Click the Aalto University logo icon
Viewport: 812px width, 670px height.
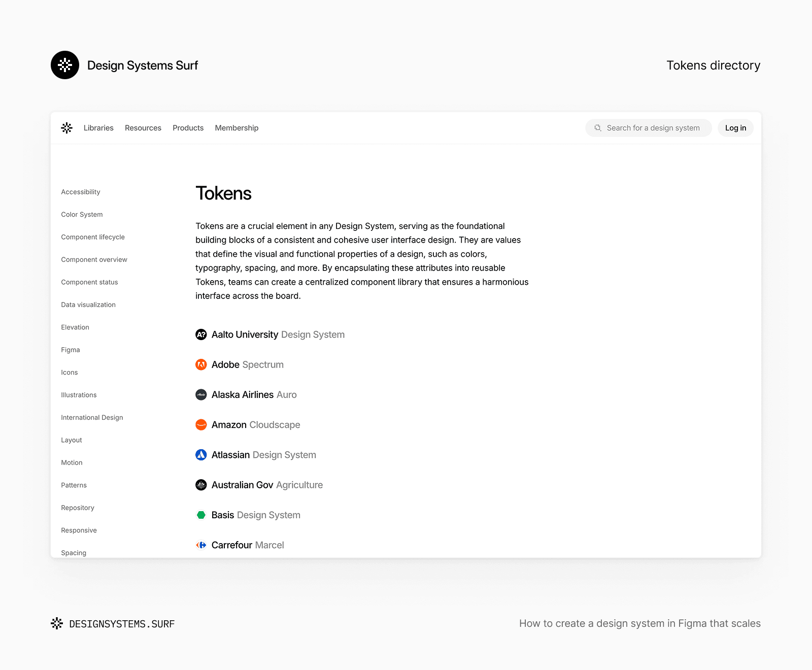point(201,334)
